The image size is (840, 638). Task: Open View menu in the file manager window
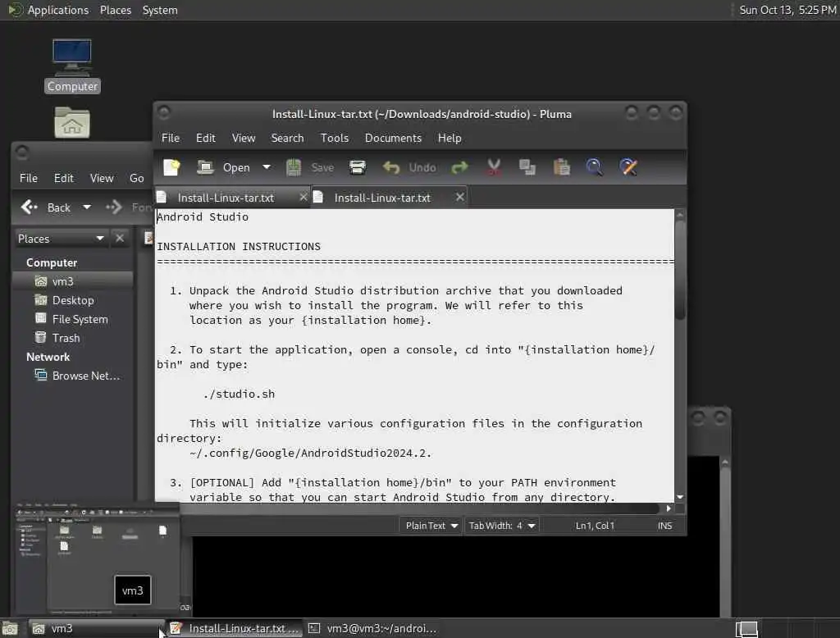102,179
